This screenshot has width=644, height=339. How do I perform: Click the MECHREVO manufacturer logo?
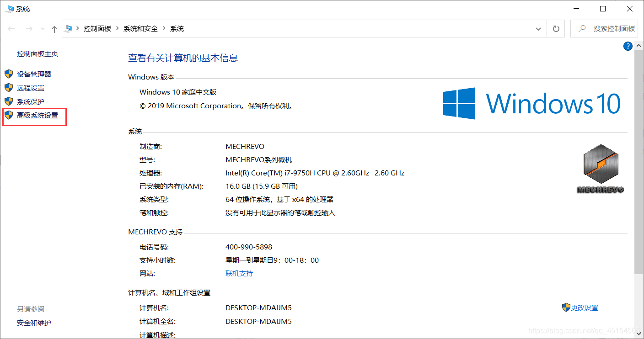click(x=601, y=169)
